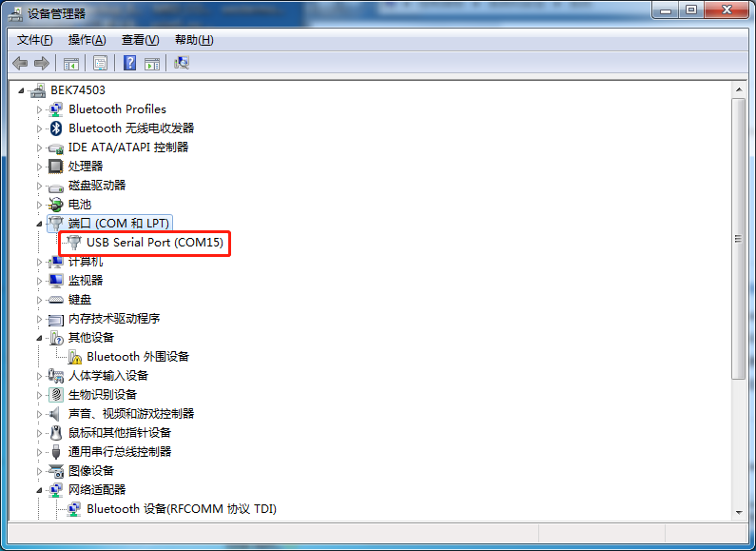
Task: Click the Scan for hardware changes icon
Action: [182, 63]
